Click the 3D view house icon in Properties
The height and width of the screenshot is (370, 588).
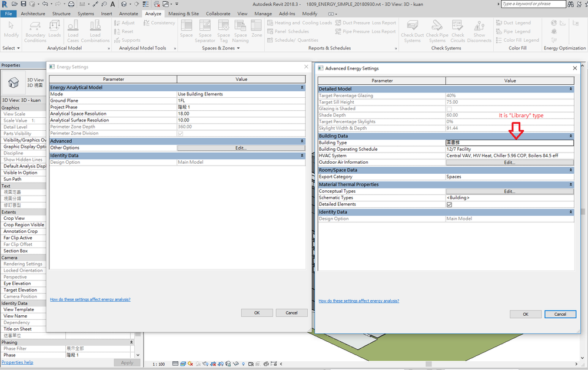coord(14,82)
